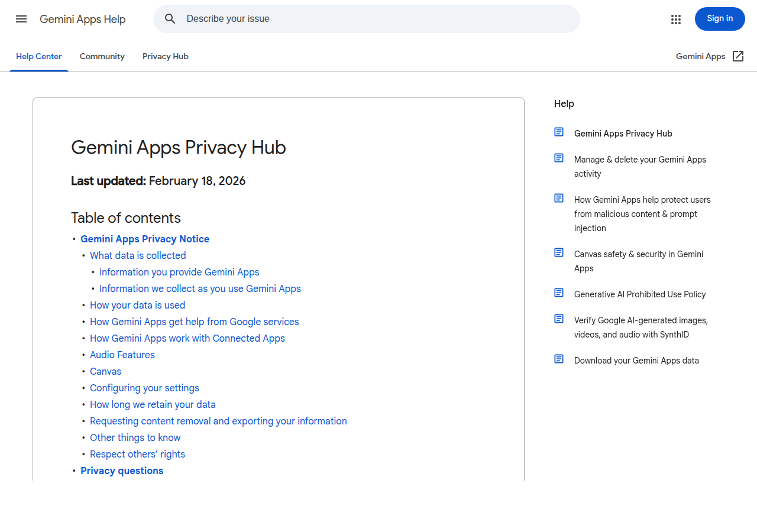Open Verify Google AI-generated images with SynthID article
The height and width of the screenshot is (532, 757).
(x=640, y=327)
